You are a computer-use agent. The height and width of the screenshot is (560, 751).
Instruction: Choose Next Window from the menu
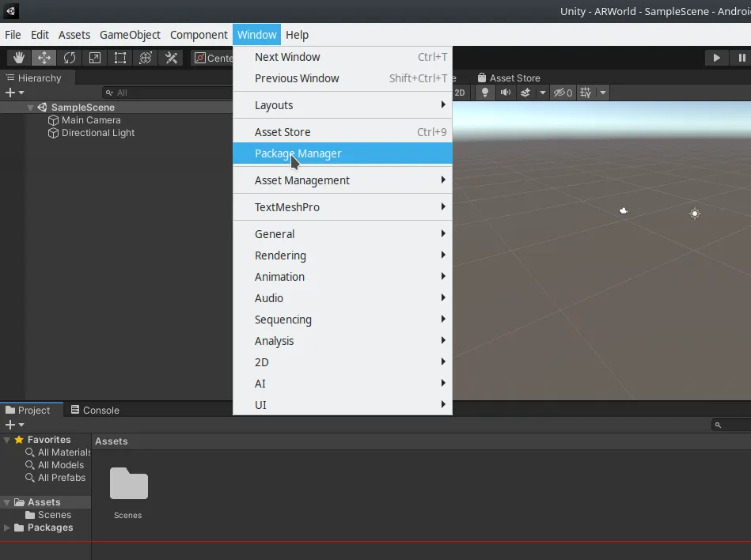(343, 57)
